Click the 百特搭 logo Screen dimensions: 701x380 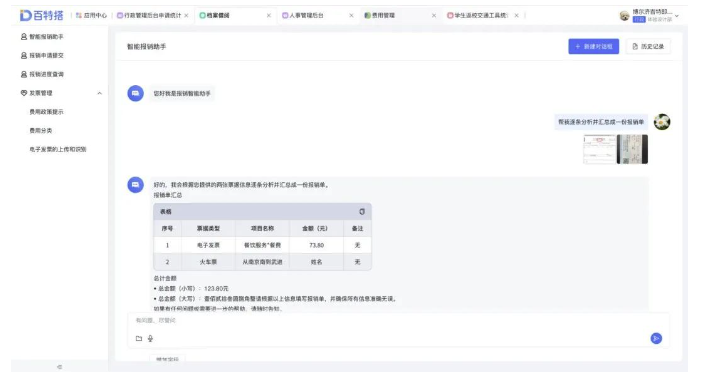(42, 15)
